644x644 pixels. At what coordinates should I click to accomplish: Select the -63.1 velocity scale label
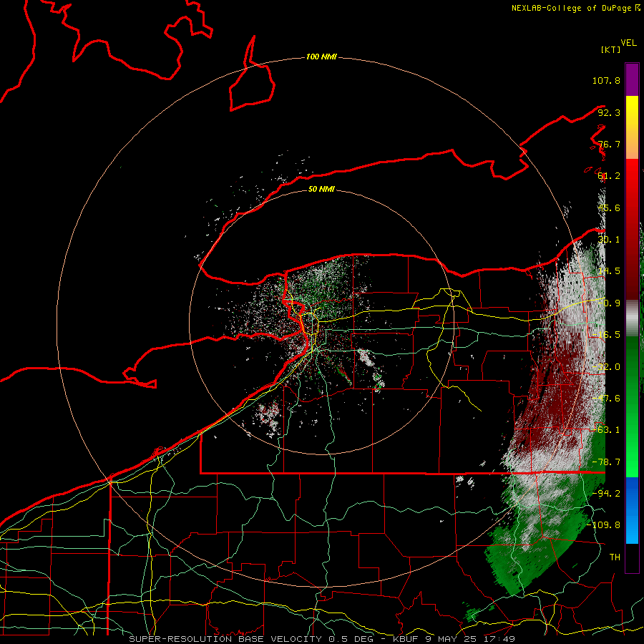tap(606, 429)
